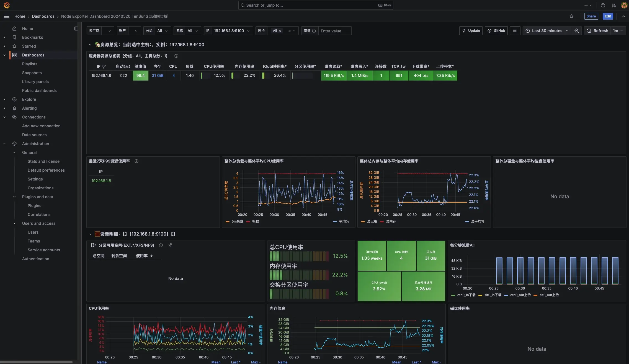
Task: Dock the sidebar menu panel icon
Action: [x=76, y=29]
